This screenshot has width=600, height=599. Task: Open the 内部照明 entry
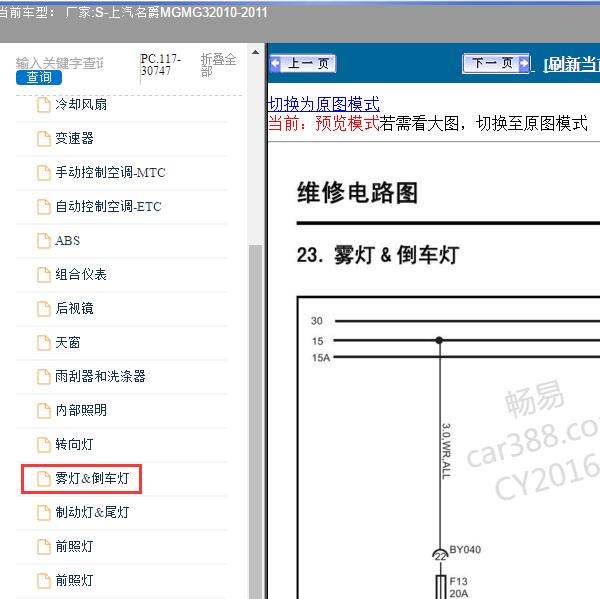coord(81,410)
